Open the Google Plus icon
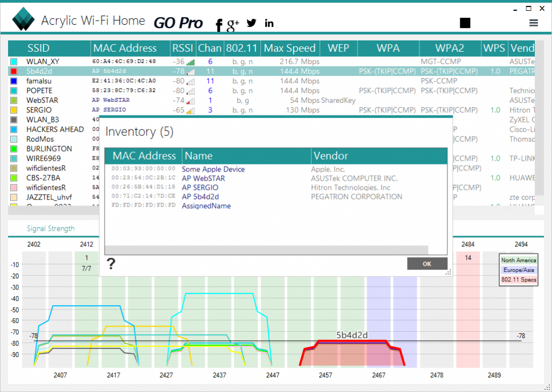The image size is (552, 392). point(233,25)
